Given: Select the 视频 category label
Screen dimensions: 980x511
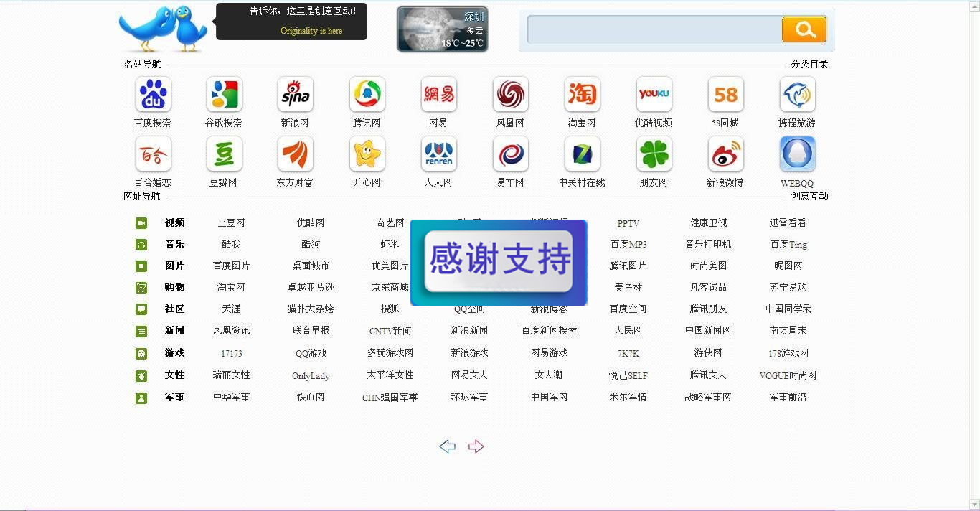Looking at the screenshot, I should click(174, 222).
